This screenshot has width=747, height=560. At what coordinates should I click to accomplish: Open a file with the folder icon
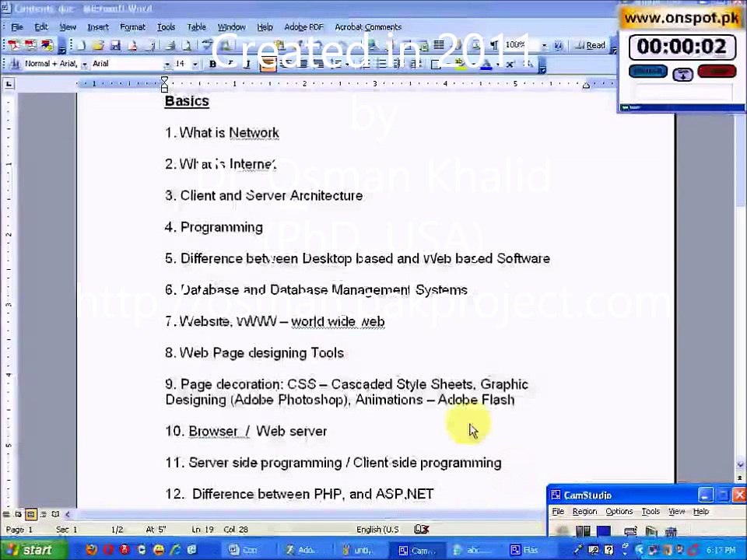[98, 46]
